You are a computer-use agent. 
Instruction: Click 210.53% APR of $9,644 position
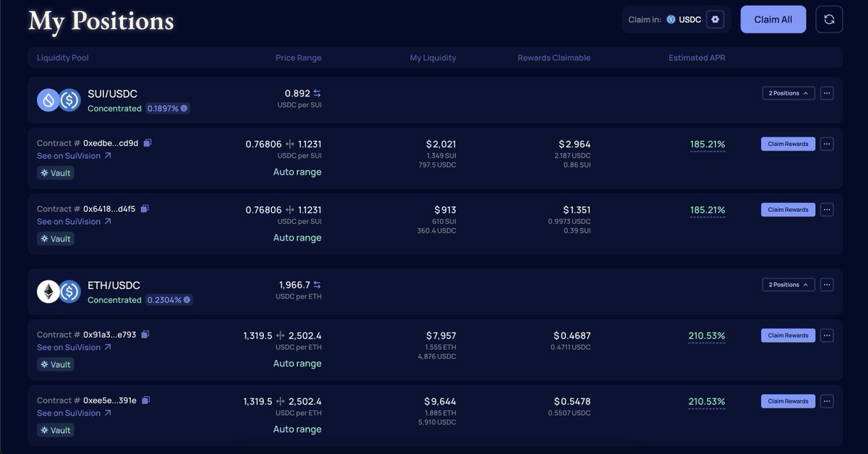tap(707, 402)
